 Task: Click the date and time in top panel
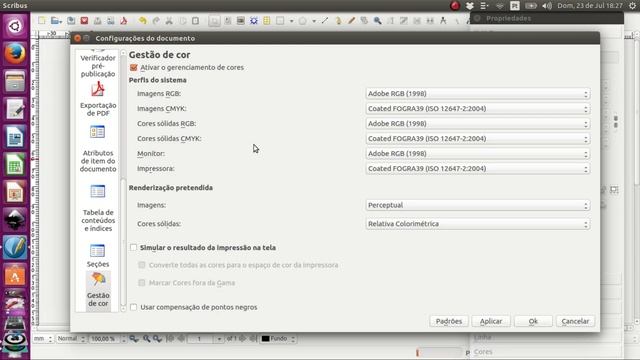click(x=590, y=6)
